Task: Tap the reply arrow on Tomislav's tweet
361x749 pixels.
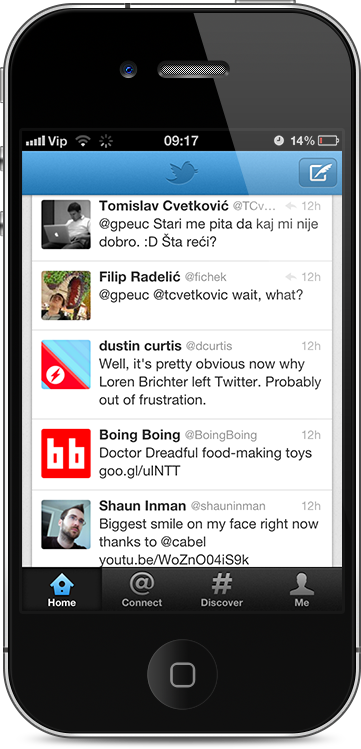Action: point(291,206)
